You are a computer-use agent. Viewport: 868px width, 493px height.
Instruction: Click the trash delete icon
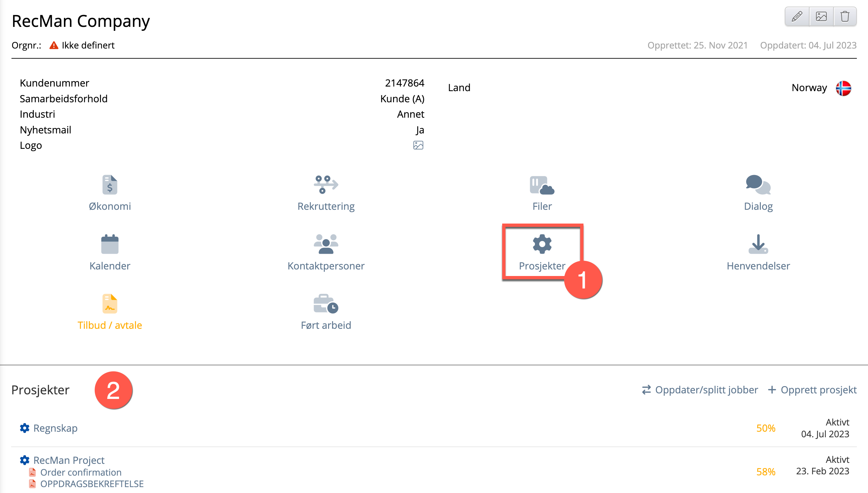(x=845, y=16)
